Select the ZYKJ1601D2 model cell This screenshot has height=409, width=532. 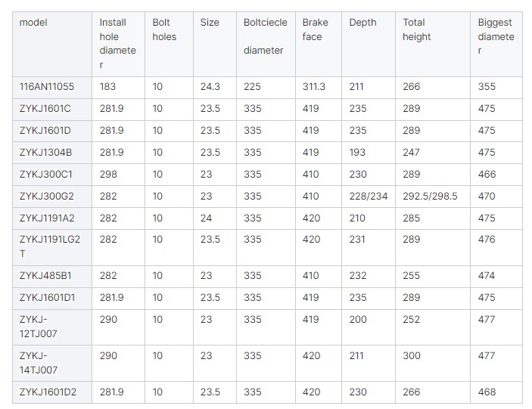[x=48, y=392]
